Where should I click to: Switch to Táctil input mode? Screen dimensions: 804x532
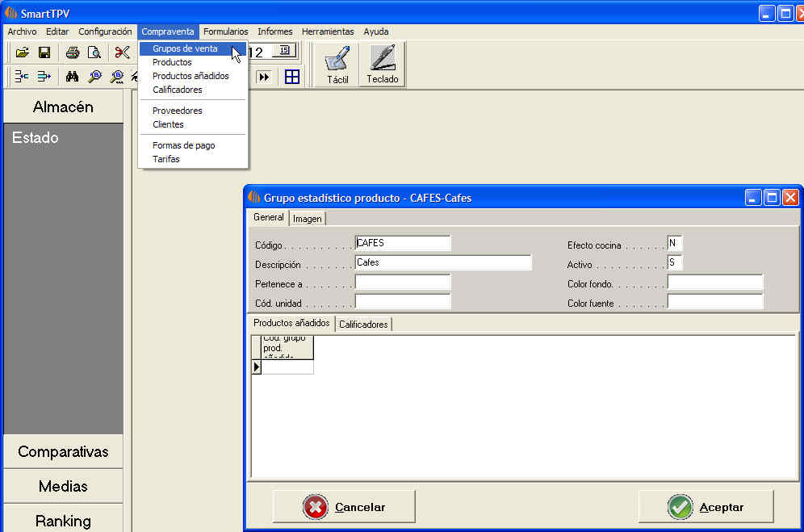(x=337, y=65)
